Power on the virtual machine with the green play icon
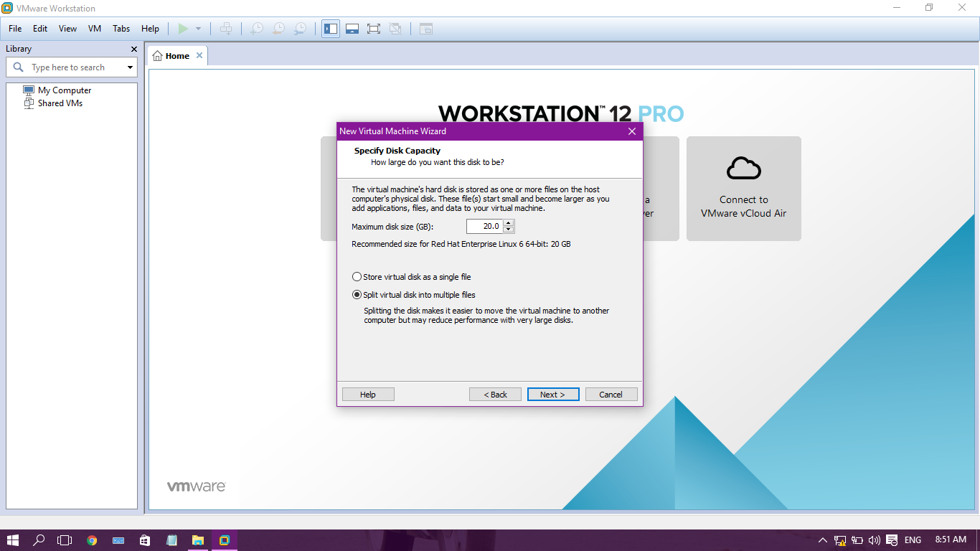 click(184, 29)
